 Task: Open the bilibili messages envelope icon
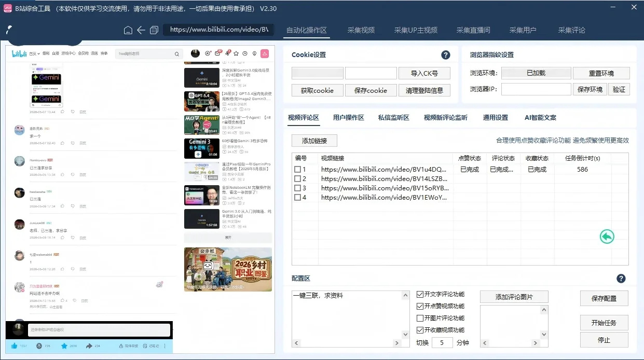[217, 53]
